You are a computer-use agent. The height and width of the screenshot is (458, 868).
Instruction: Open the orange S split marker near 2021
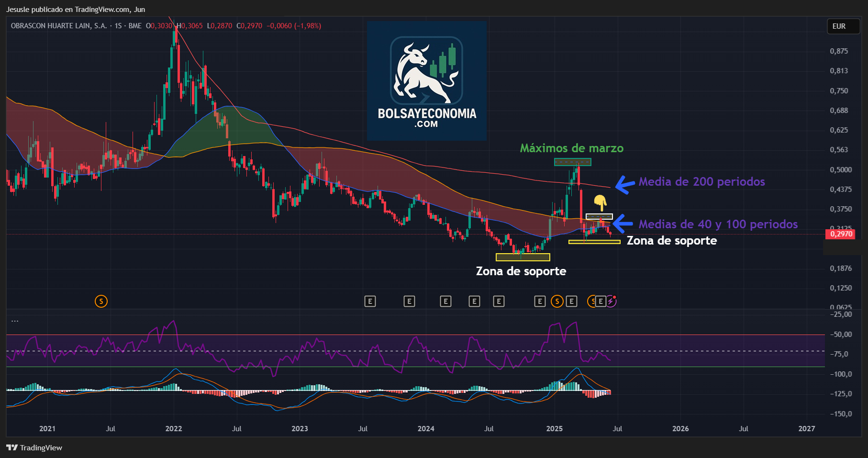(x=101, y=301)
